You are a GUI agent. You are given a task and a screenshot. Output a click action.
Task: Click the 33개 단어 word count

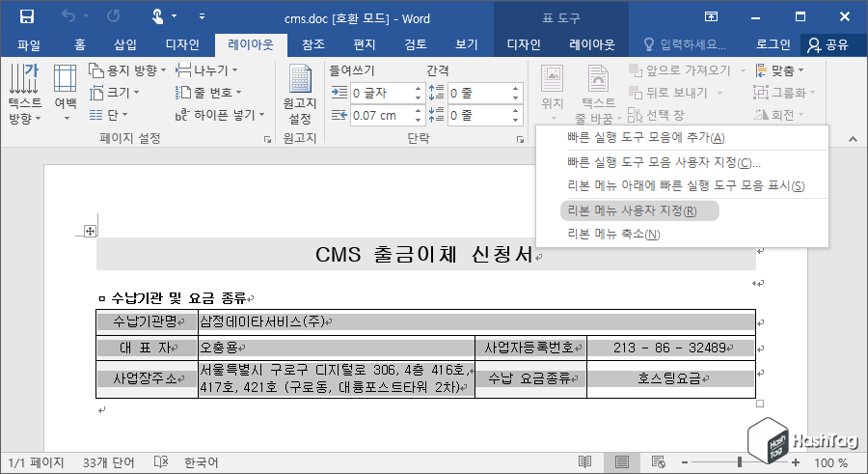tap(108, 462)
